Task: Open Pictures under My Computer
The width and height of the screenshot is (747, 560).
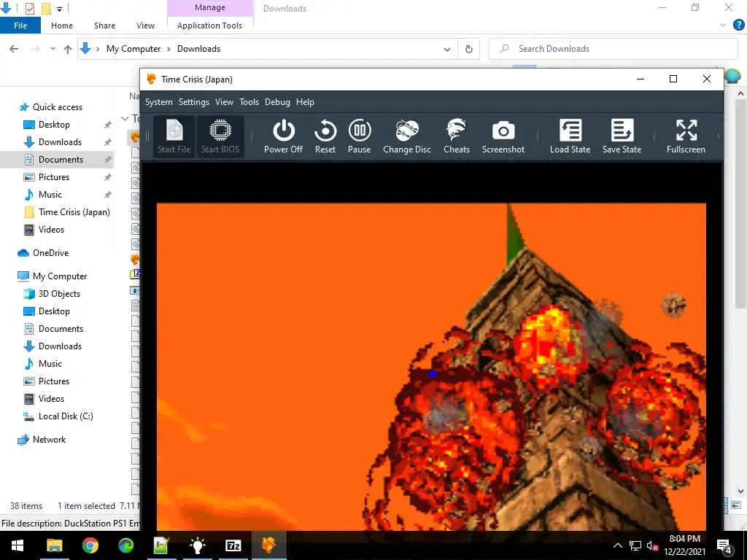Action: [x=54, y=381]
